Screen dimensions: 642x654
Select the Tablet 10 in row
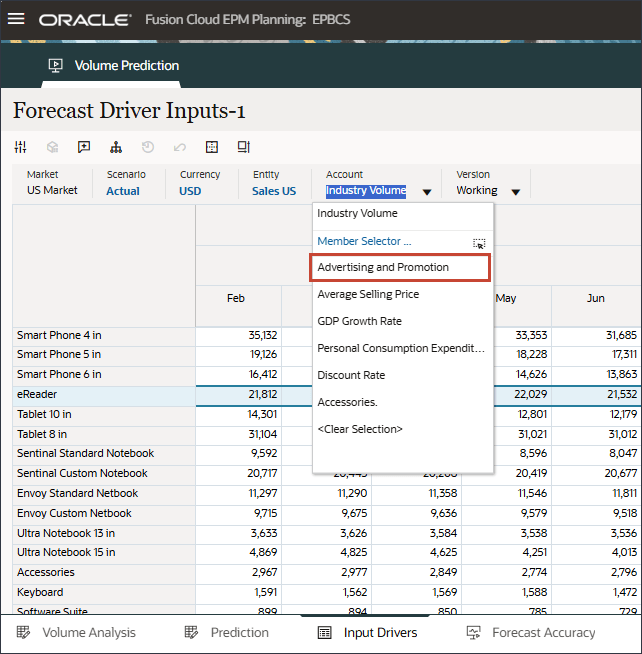[x=104, y=414]
